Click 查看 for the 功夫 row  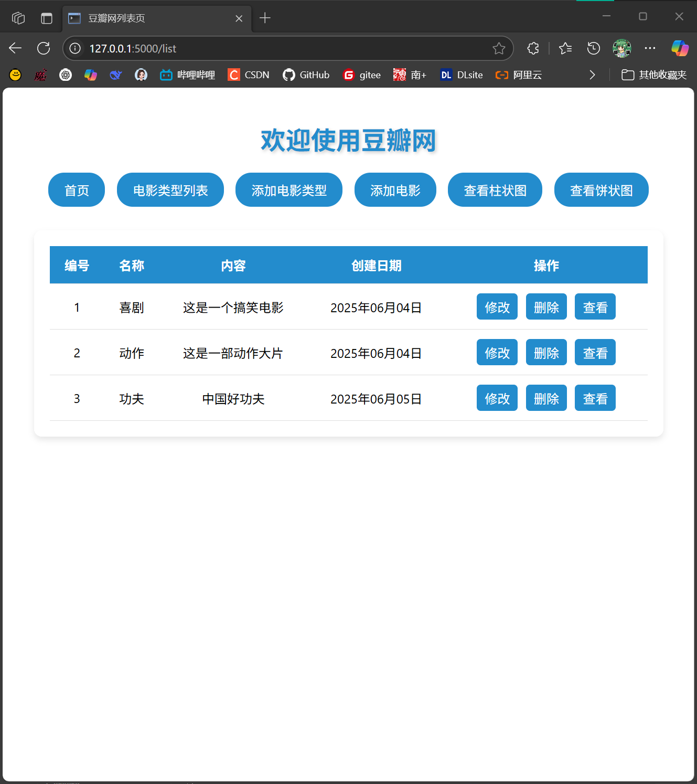[595, 398]
